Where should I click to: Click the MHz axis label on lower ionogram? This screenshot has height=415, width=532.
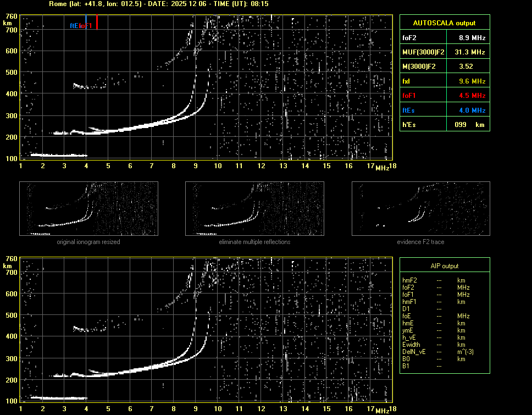coord(383,410)
